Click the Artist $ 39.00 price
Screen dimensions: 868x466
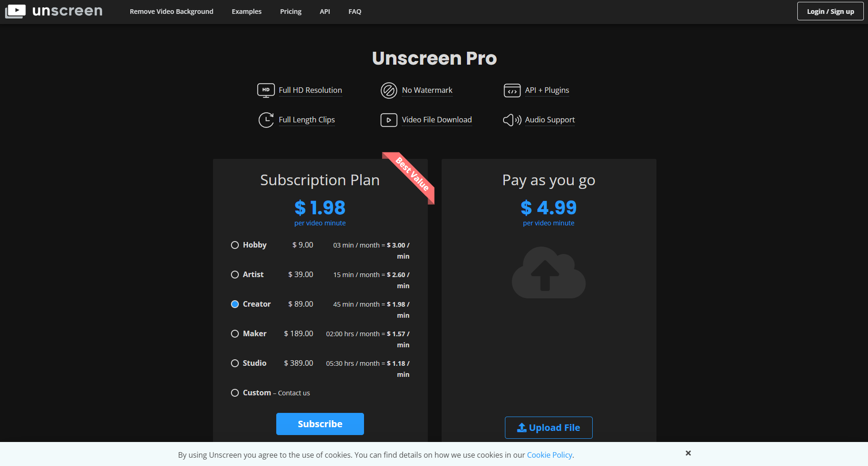pyautogui.click(x=301, y=274)
